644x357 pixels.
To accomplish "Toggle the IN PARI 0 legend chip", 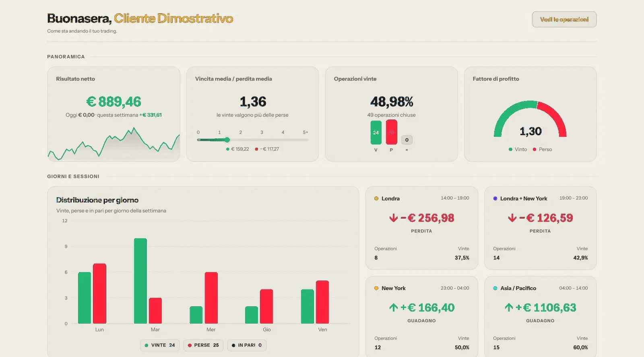I will pos(247,345).
